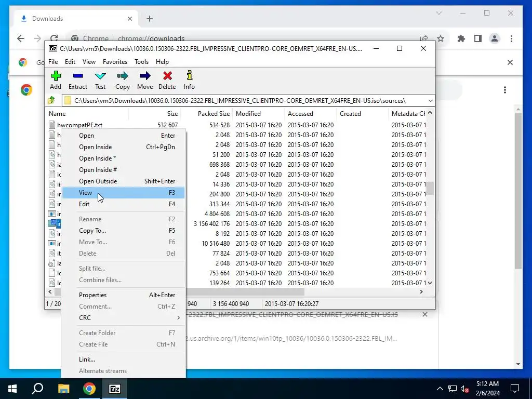Click the up-one-level folder icon
This screenshot has height=399, width=532.
point(51,100)
